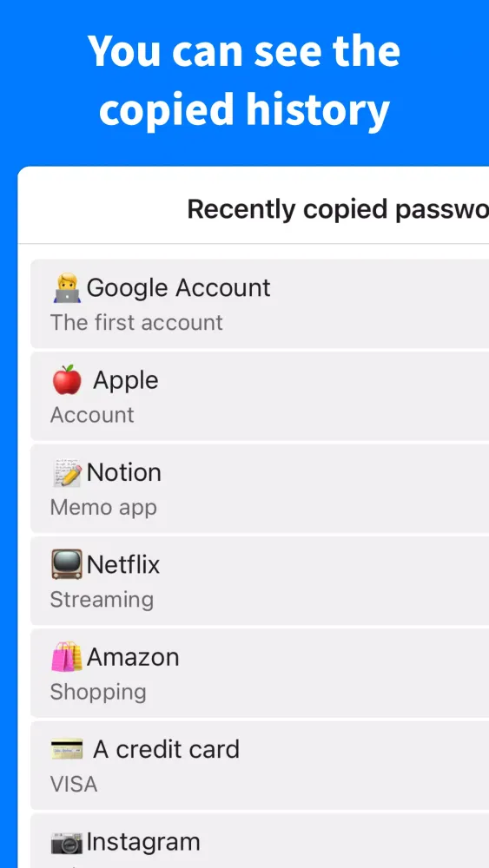Tap the Notion memo pencil icon
This screenshot has height=868, width=489.
point(67,473)
